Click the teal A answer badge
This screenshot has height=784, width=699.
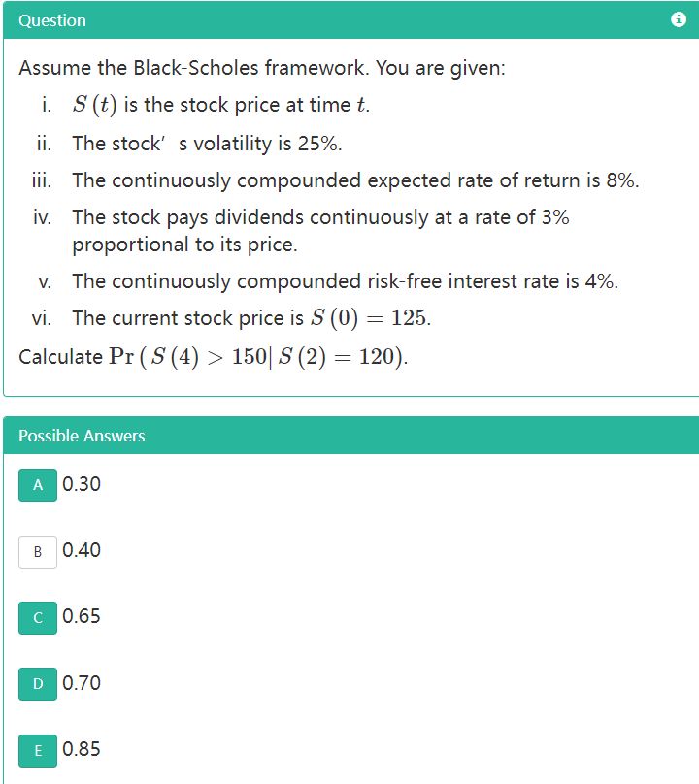tap(38, 485)
